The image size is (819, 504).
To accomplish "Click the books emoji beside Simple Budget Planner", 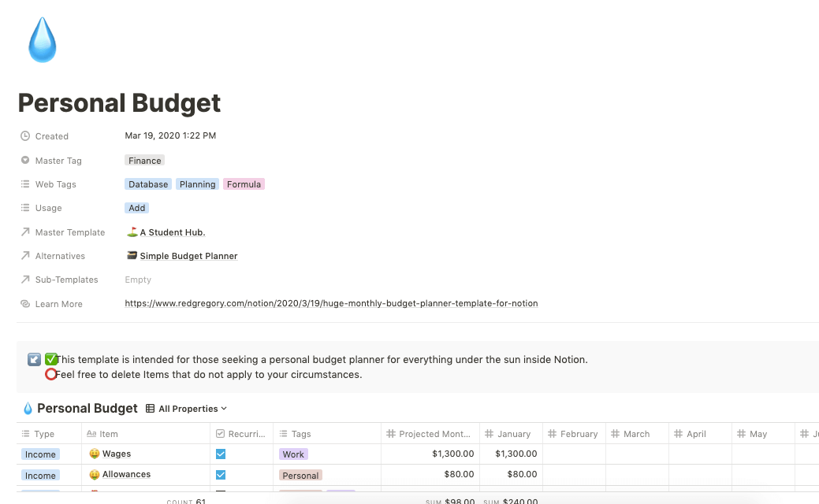I will (x=131, y=256).
